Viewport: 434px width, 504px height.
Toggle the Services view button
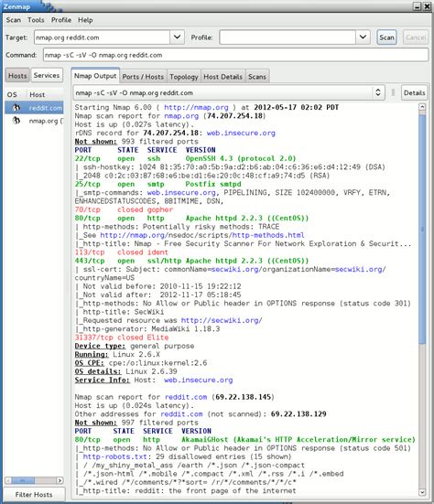[x=47, y=75]
